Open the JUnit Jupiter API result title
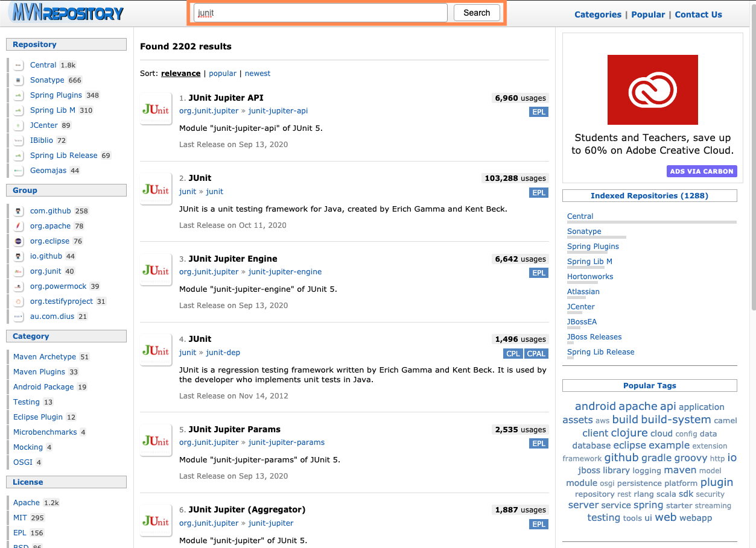 [x=226, y=98]
